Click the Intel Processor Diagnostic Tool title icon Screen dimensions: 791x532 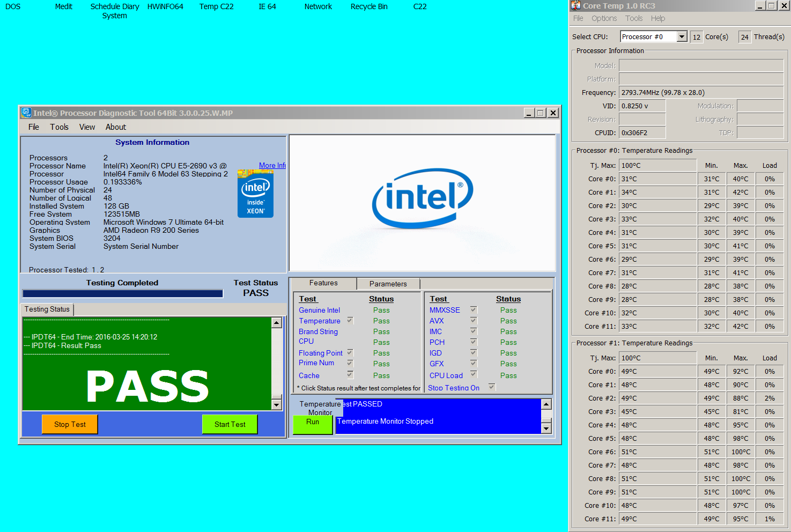coord(26,113)
